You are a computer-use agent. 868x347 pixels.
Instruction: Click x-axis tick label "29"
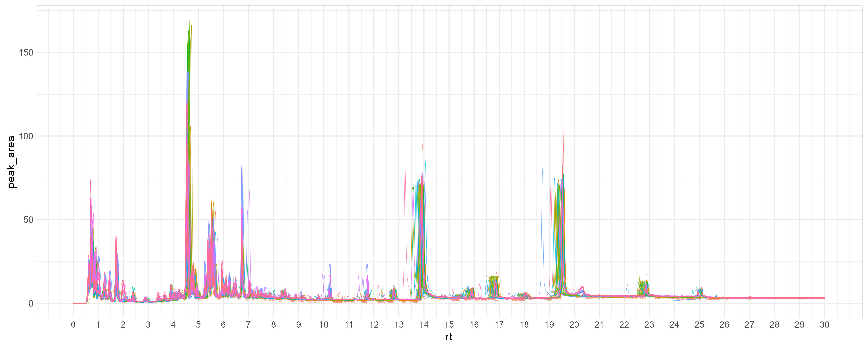[x=800, y=325]
